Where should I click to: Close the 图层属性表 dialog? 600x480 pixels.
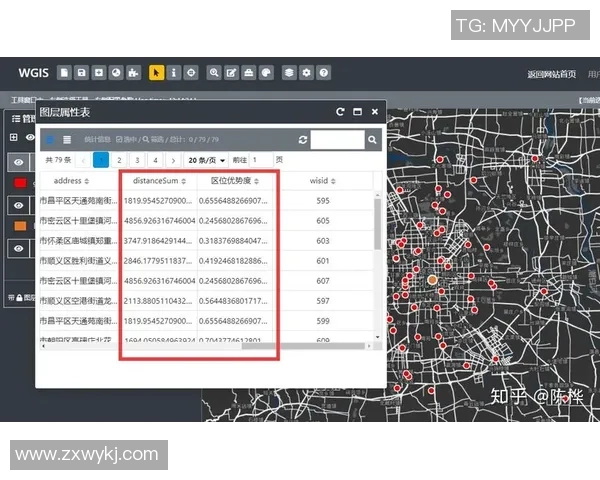(375, 112)
